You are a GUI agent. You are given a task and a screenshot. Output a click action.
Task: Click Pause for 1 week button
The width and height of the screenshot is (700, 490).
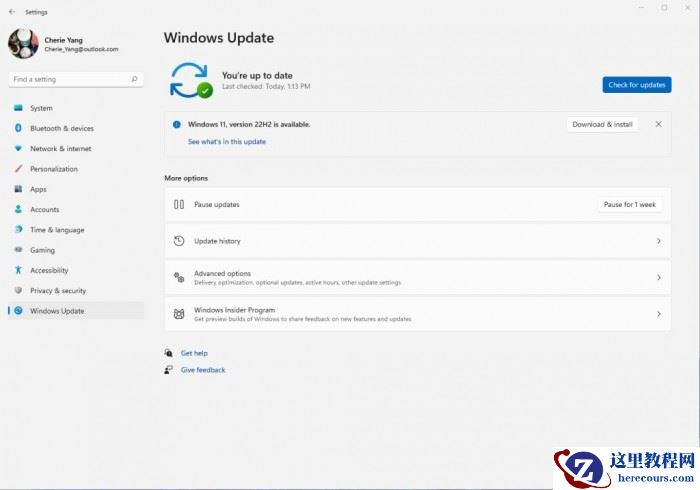[x=629, y=204]
